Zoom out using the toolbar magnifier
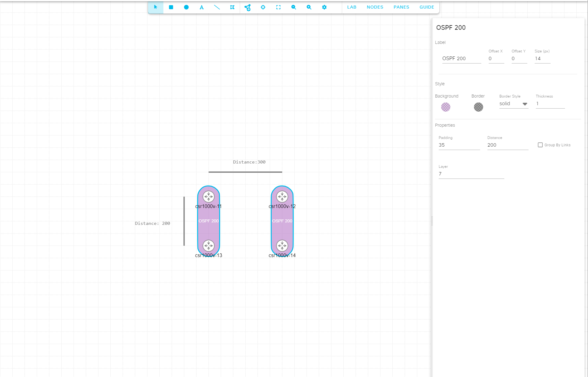The image size is (588, 377). (293, 7)
